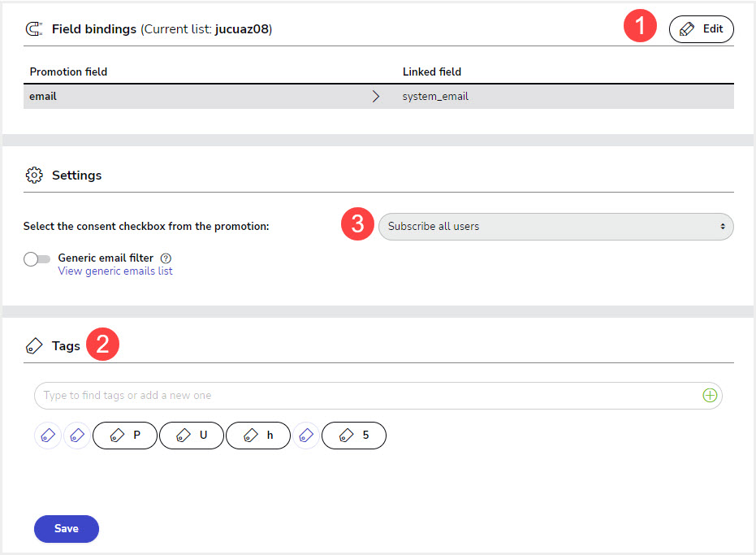Viewport: 756px width, 555px height.
Task: Select unlabeled tag between h and 5
Action: pos(306,436)
